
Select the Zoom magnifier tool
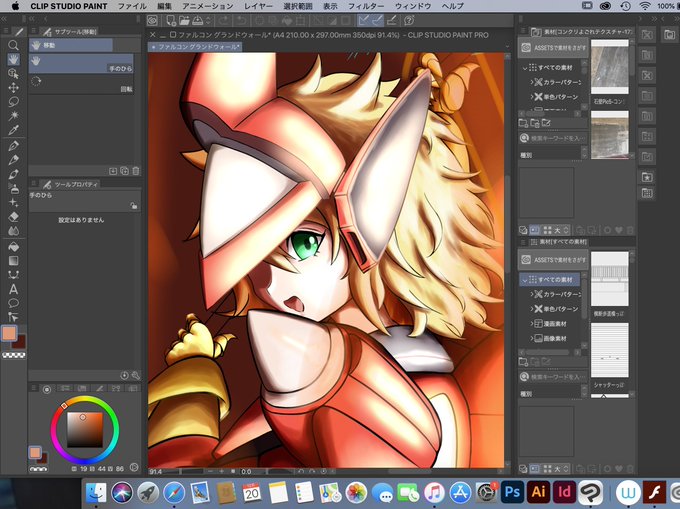(13, 45)
